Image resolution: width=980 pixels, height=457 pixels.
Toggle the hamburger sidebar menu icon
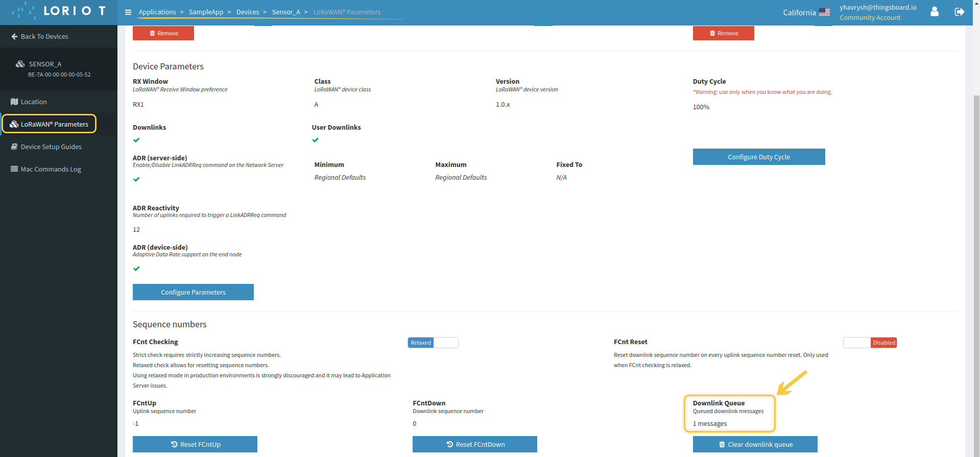[128, 12]
